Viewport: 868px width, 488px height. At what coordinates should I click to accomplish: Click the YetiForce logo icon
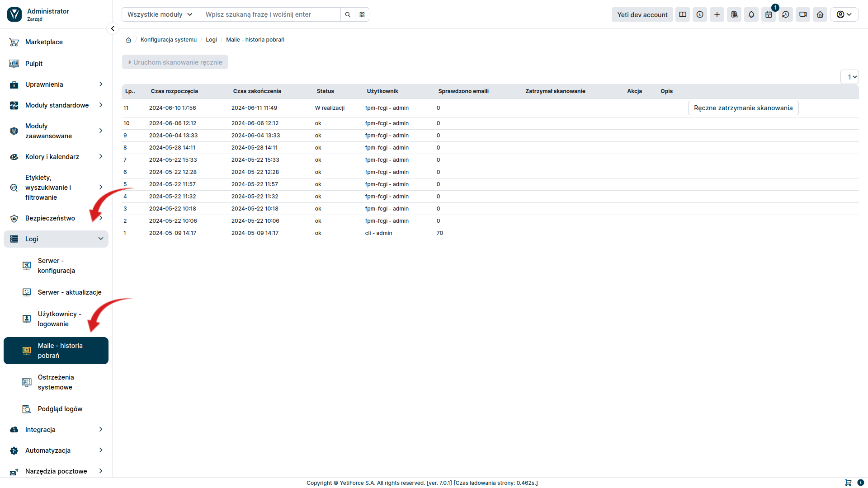[x=14, y=14]
